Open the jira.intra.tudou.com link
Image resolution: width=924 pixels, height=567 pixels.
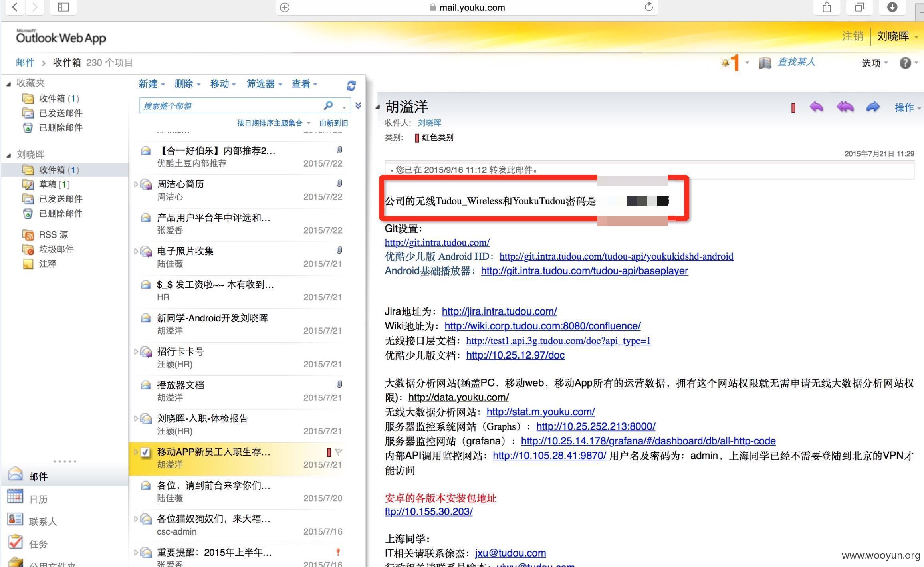tap(499, 311)
